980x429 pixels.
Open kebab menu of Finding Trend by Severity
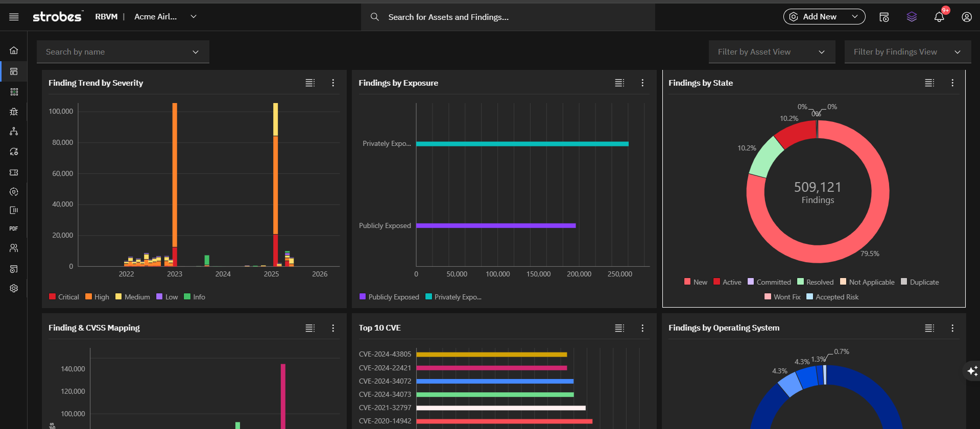(x=333, y=83)
